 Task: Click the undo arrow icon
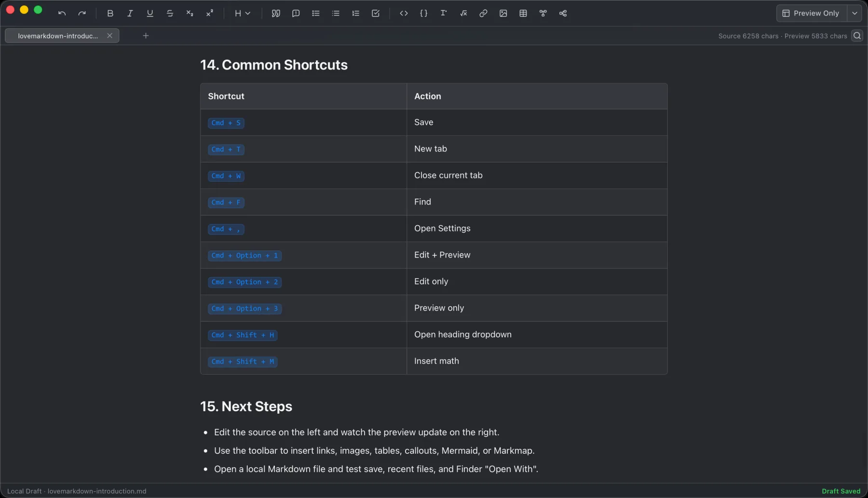[x=62, y=13]
